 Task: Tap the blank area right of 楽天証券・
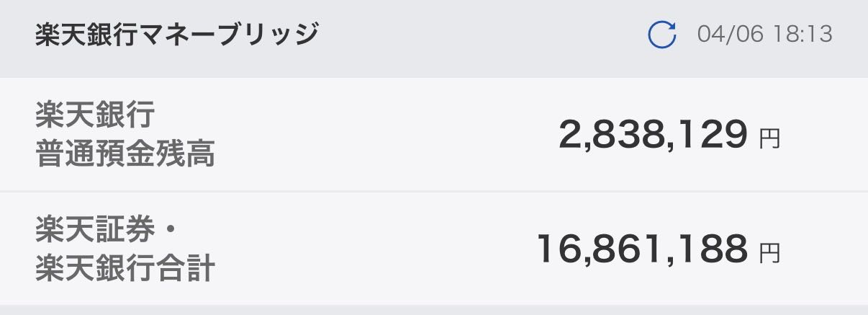tap(324, 230)
